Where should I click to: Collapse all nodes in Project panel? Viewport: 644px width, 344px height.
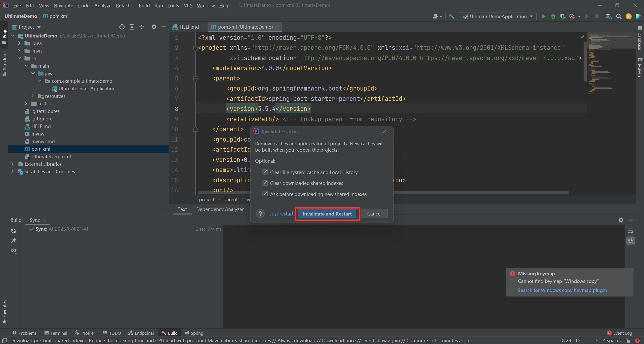tap(142, 27)
